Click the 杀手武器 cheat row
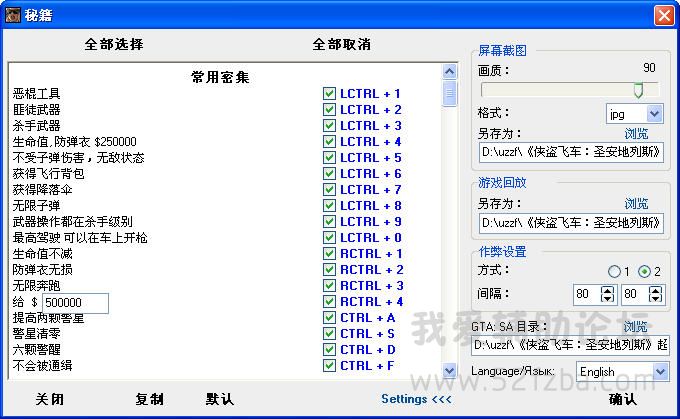The width and height of the screenshot is (680, 419). tap(36, 126)
